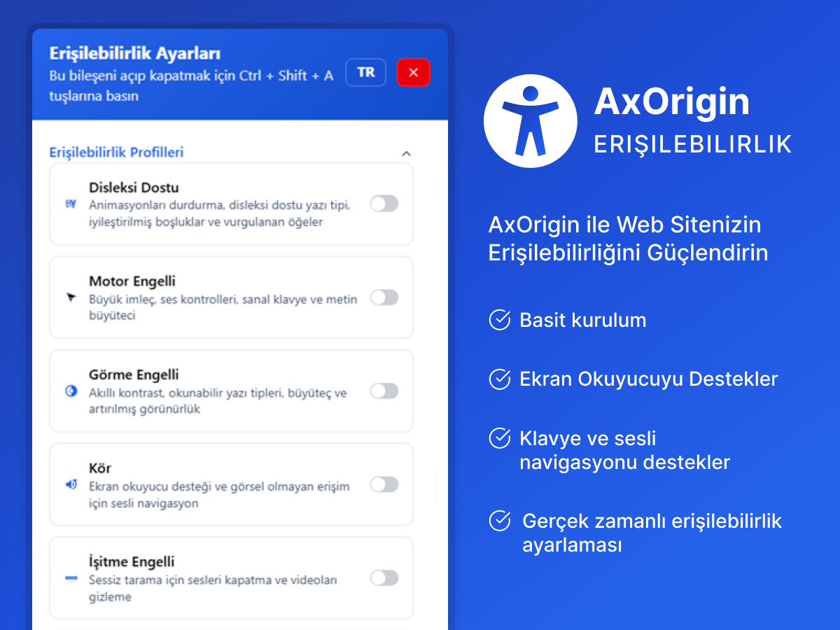Click the Disleksi Dostu profile icon
Image resolution: width=840 pixels, height=630 pixels.
(70, 204)
